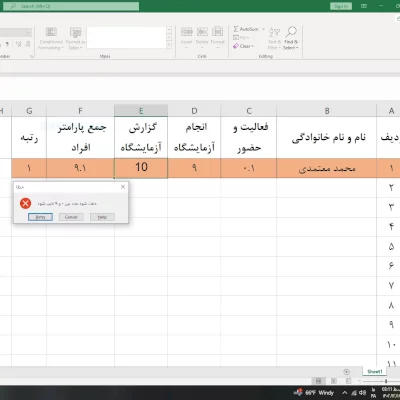Viewport: 400px width, 400px height.
Task: Expand the Clear dropdown
Action: pyautogui.click(x=252, y=46)
